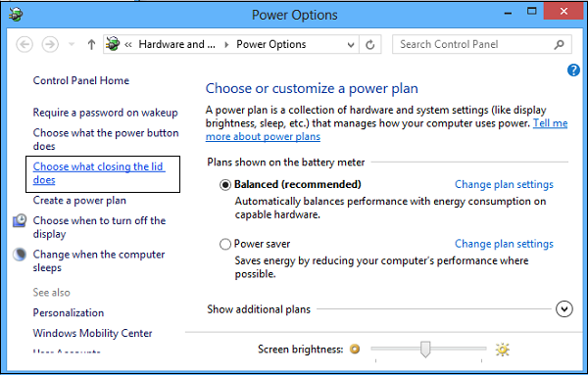Image resolution: width=588 pixels, height=375 pixels.
Task: Click the moon icon beside computer sleeps
Action: 20,255
